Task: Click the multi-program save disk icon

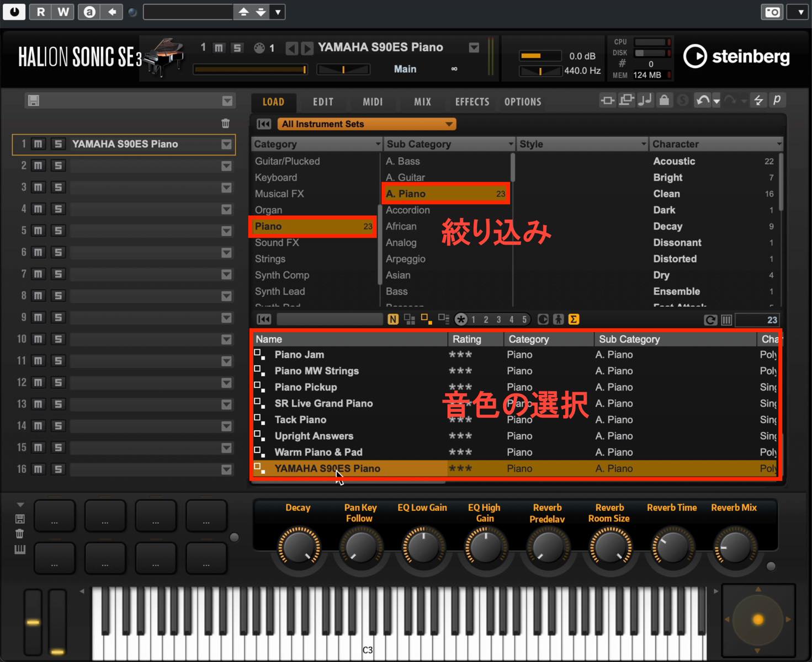Action: point(34,100)
